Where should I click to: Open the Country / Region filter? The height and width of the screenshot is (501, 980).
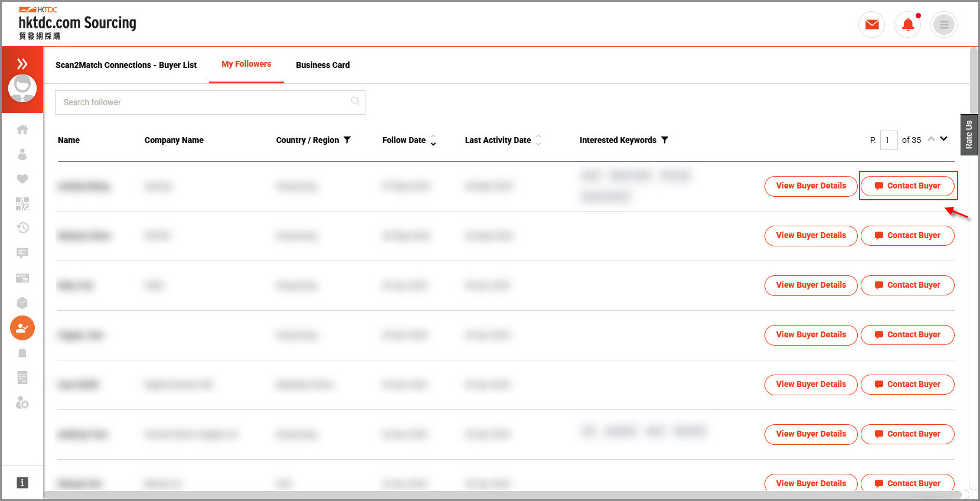pos(347,140)
